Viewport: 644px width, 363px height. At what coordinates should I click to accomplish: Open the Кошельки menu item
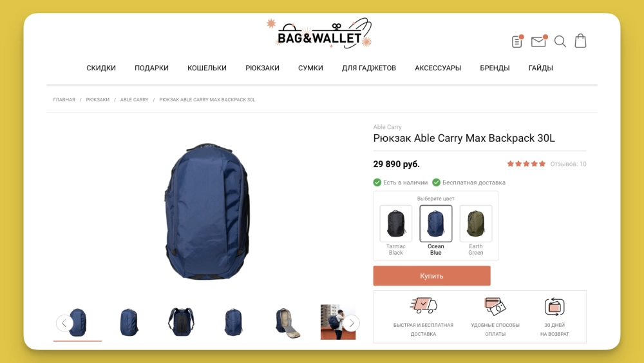(207, 68)
